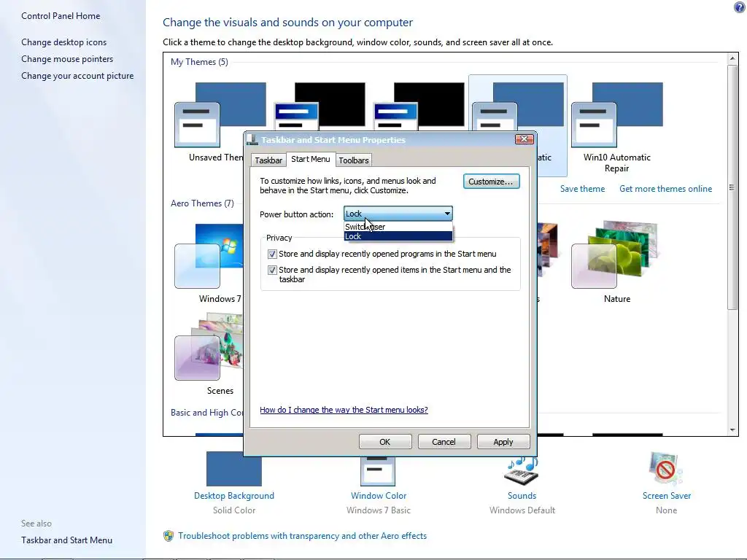Image resolution: width=747 pixels, height=560 pixels.
Task: Click the help question mark icon
Action: click(740, 7)
